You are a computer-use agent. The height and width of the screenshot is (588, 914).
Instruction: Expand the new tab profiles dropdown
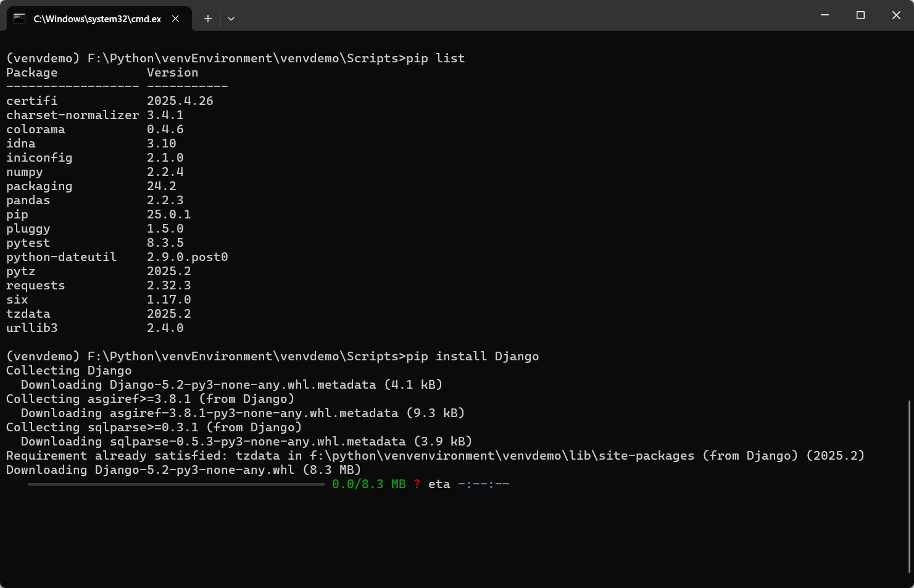click(231, 19)
